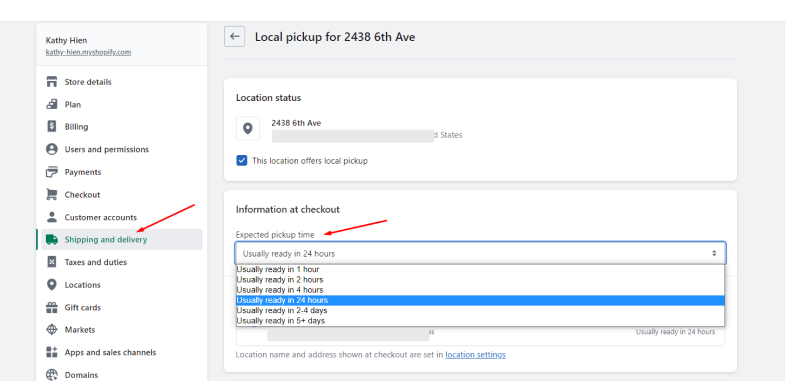The height and width of the screenshot is (382, 785).
Task: Open the location settings link
Action: tap(475, 354)
